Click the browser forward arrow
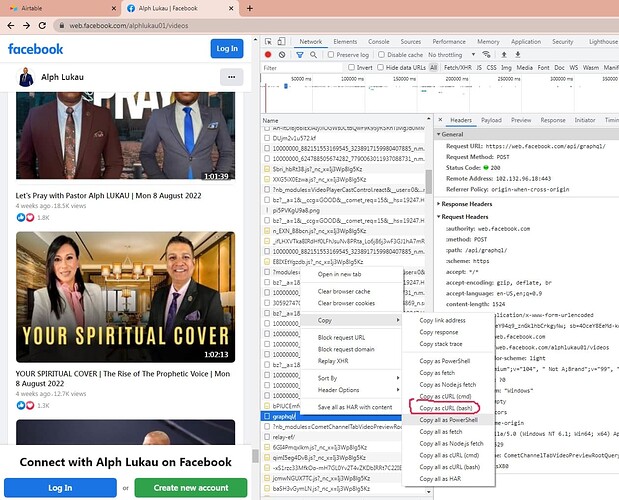Image resolution: width=619 pixels, height=500 pixels. click(26, 26)
